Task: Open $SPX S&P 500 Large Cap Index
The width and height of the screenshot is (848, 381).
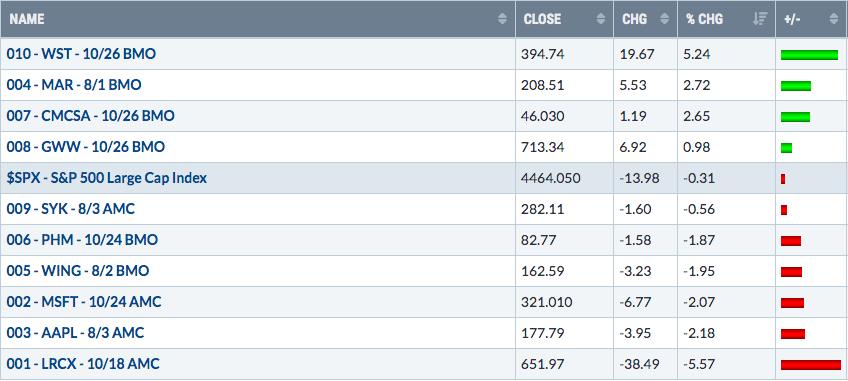Action: tap(107, 178)
